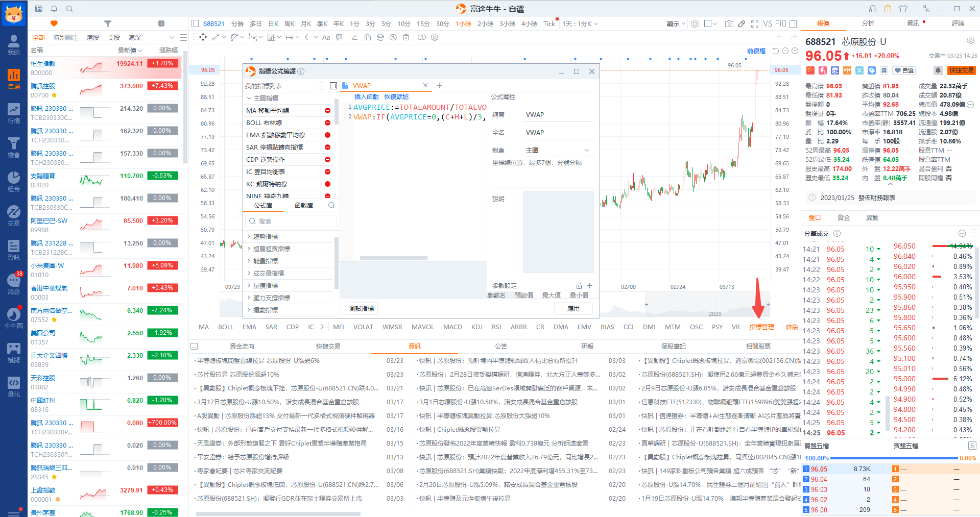
Task: Remove MA 移動平均線 indicator
Action: coord(327,110)
